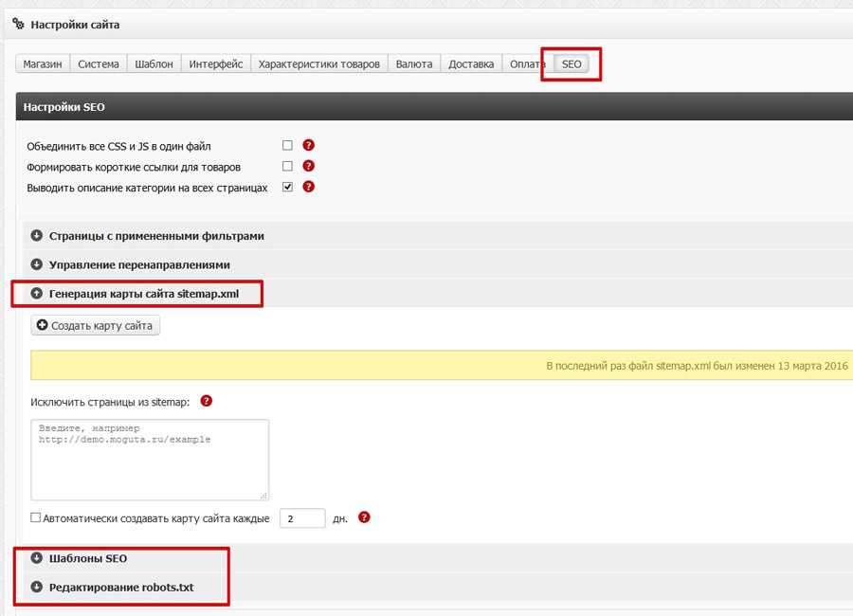Switch to the 'Магазин' tab

pyautogui.click(x=43, y=64)
